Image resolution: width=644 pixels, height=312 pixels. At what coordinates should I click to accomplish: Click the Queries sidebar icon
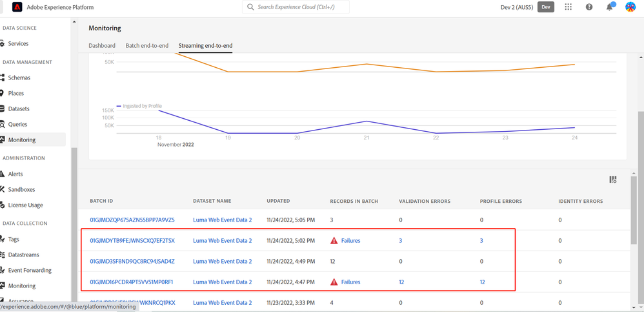coord(3,125)
